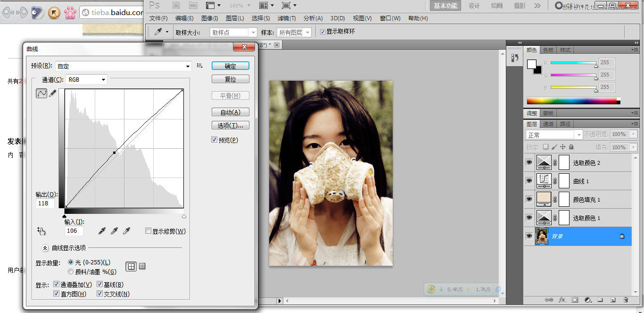
Task: Click the foreground color swatch in color panel
Action: [531, 64]
